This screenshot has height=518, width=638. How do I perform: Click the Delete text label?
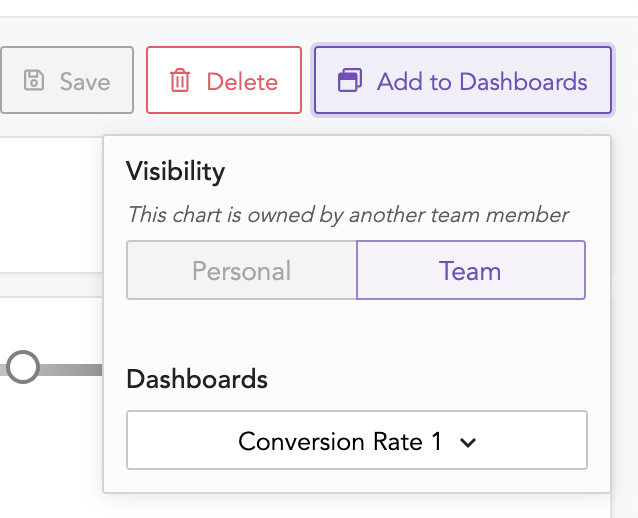242,82
